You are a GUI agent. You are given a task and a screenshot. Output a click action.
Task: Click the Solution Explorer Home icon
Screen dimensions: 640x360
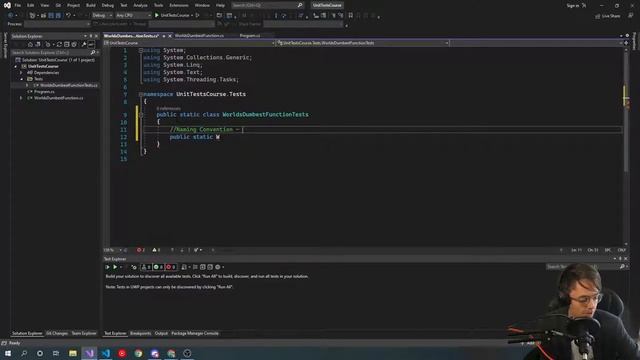30,44
